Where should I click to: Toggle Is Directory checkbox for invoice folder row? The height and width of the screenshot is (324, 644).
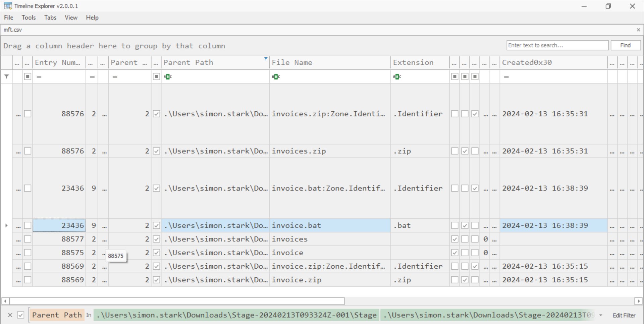point(454,253)
